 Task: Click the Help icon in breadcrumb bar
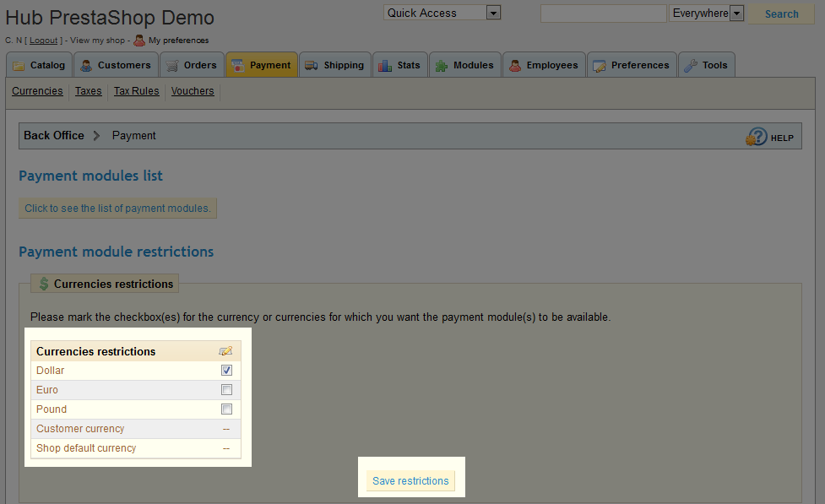[757, 137]
